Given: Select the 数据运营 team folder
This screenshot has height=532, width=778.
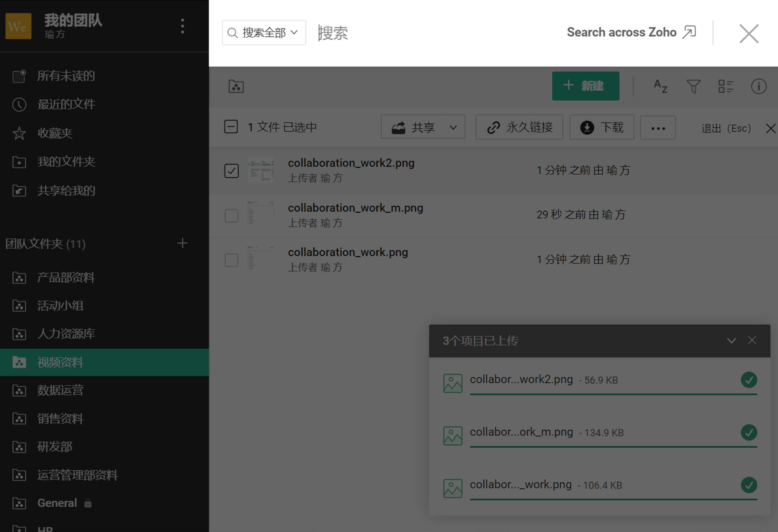Looking at the screenshot, I should tap(60, 390).
